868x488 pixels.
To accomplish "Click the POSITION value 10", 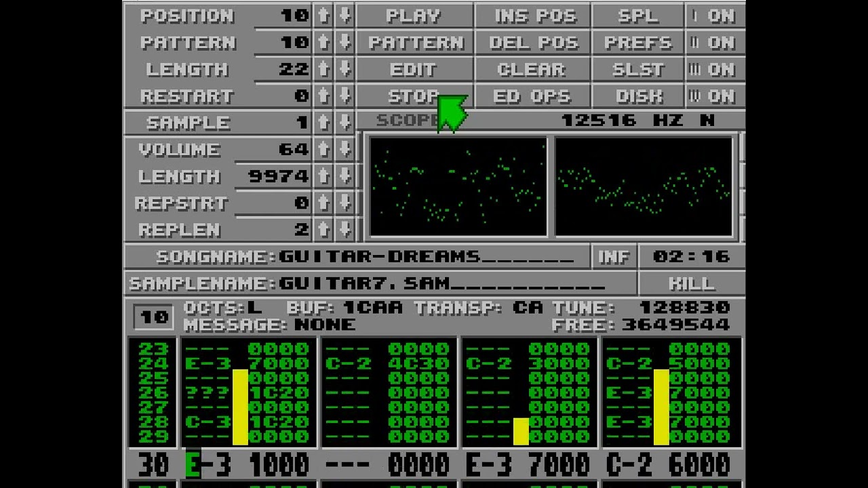I will 294,16.
